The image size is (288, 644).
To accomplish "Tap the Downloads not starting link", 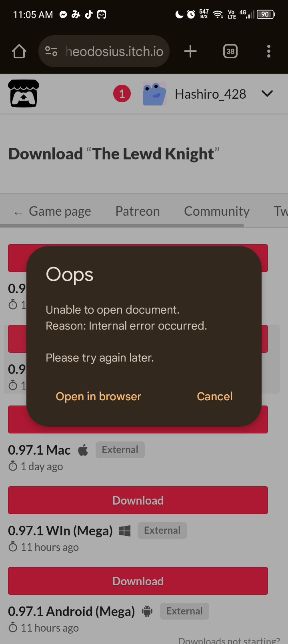I will [x=229, y=640].
